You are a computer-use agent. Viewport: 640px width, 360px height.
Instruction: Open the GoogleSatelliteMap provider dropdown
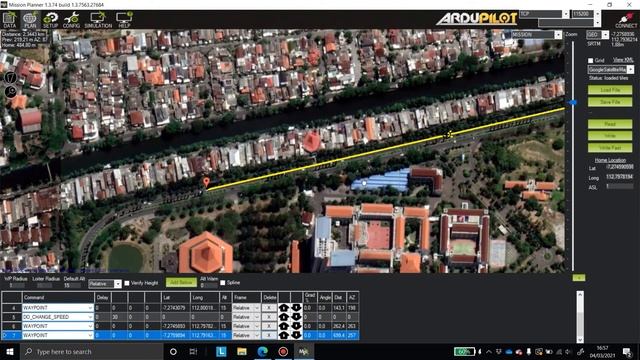click(x=630, y=70)
